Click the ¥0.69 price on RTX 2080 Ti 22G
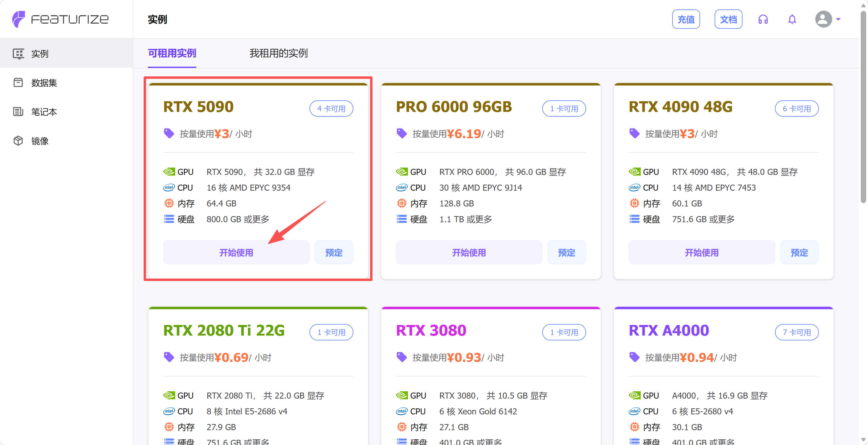868x445 pixels. click(231, 357)
